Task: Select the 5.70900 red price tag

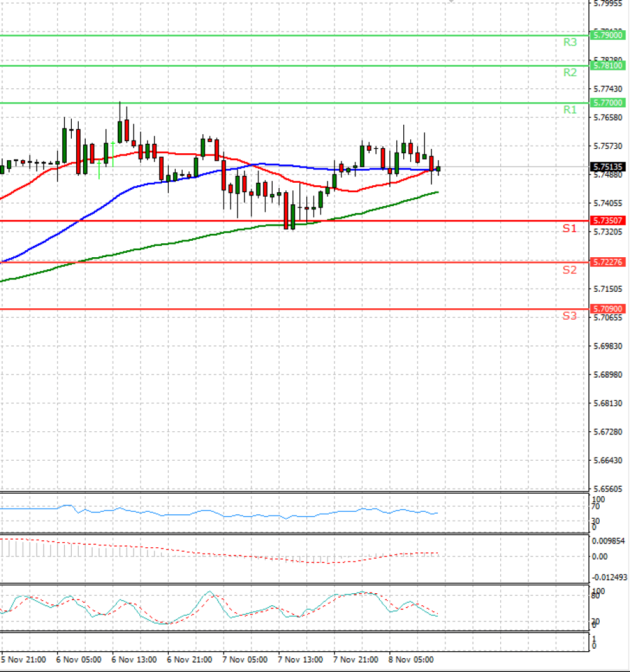Action: pyautogui.click(x=607, y=308)
